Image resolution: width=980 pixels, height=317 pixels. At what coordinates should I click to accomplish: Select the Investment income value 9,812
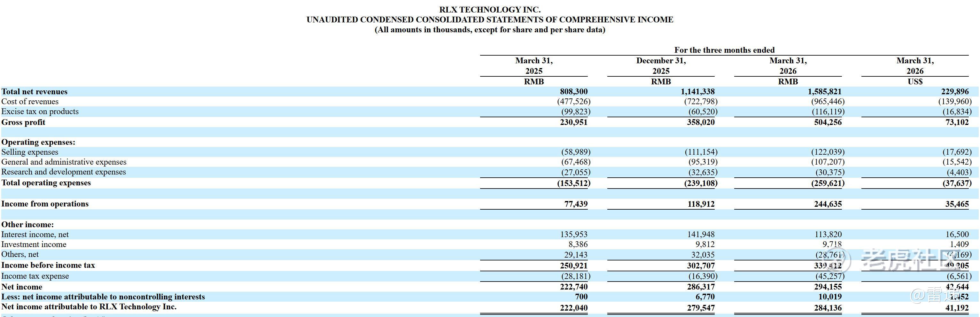click(703, 244)
